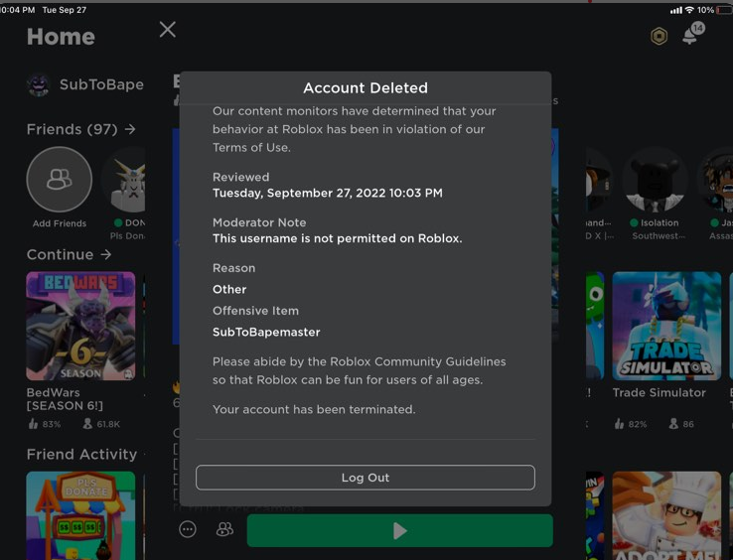Open Adopt Me game thumbnail

pyautogui.click(x=666, y=515)
